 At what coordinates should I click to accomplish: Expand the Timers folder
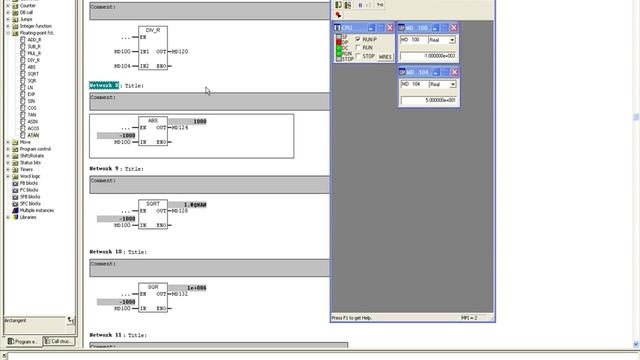tap(8, 169)
